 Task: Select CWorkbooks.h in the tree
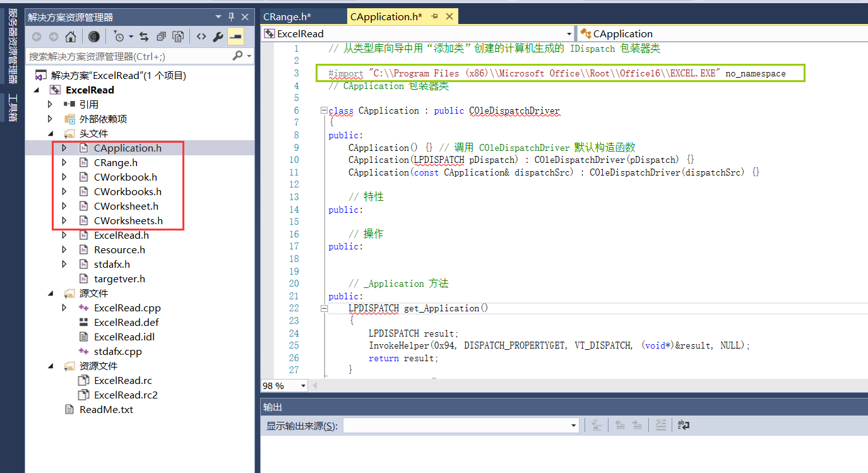click(128, 191)
